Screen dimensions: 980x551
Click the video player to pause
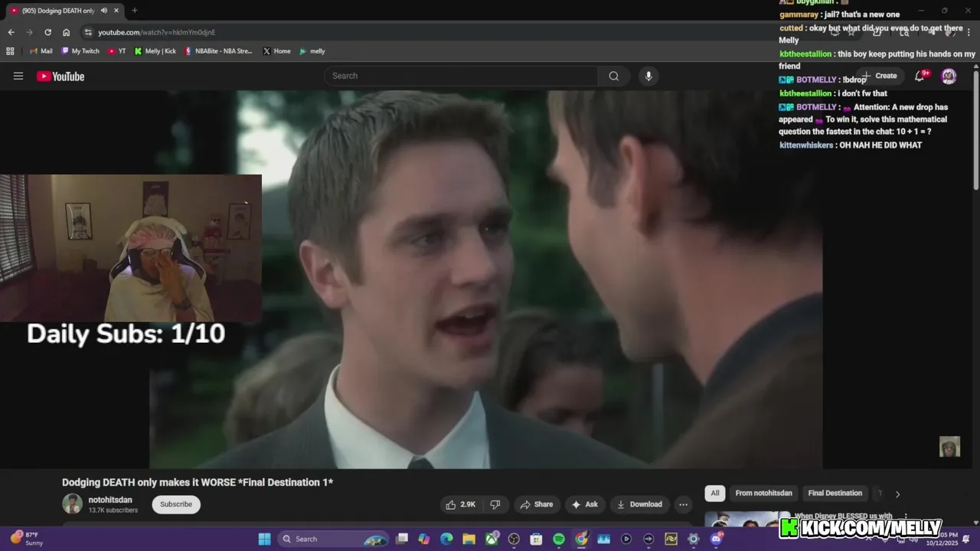pyautogui.click(x=487, y=279)
